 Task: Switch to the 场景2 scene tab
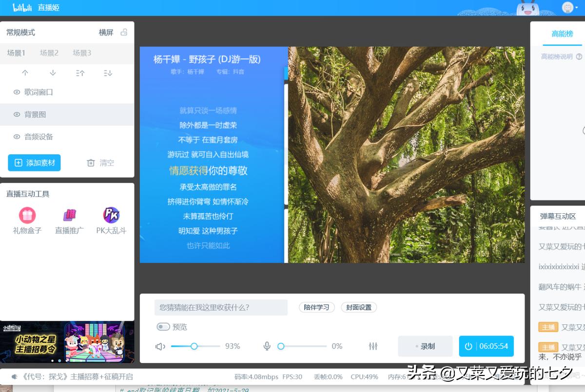point(49,53)
